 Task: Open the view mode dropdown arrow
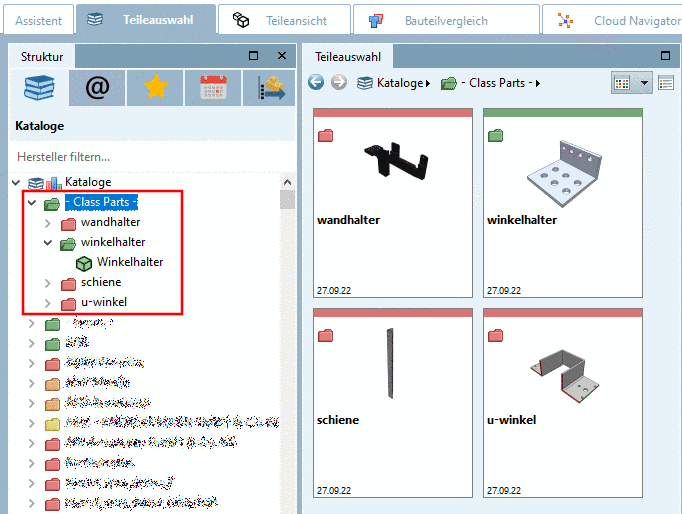click(x=644, y=83)
